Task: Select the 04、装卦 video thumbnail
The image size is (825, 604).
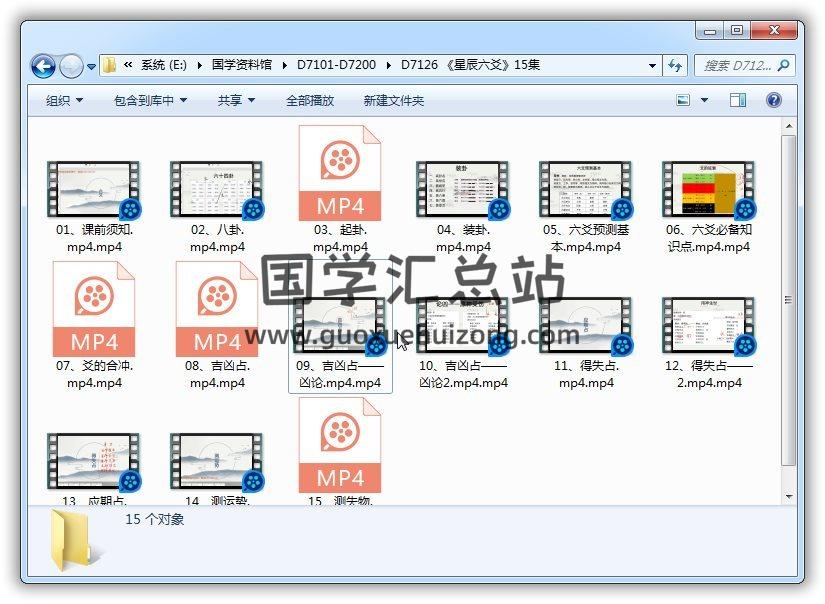Action: click(x=463, y=190)
